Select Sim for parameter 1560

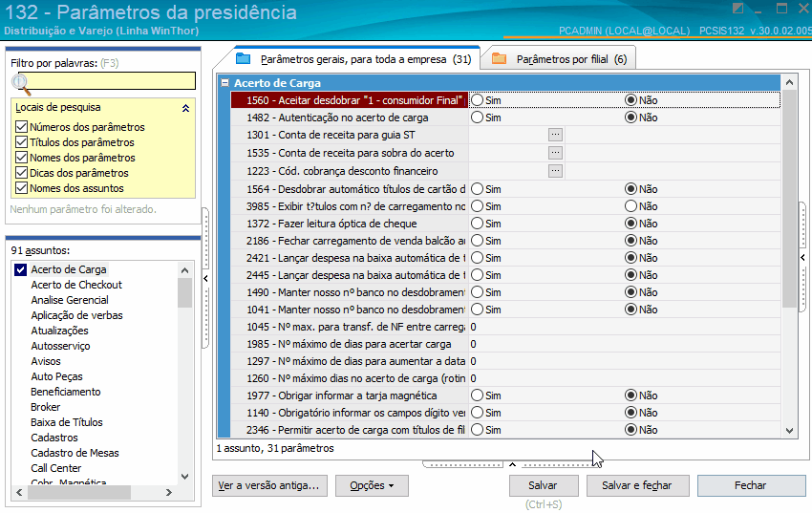click(477, 100)
